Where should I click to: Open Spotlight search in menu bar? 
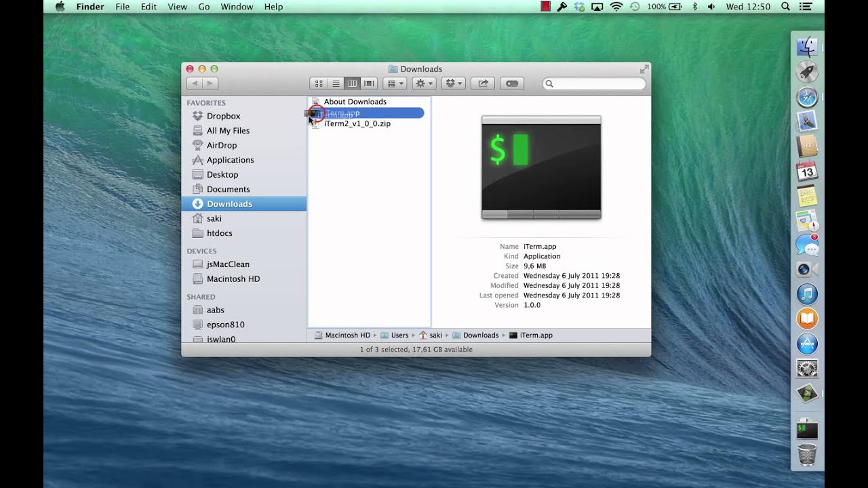[785, 7]
